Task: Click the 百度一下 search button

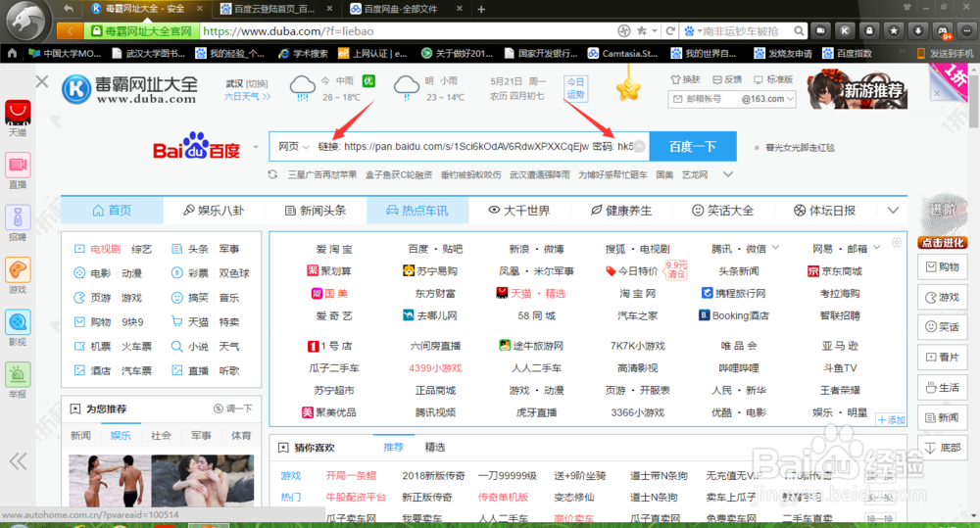Action: (x=693, y=146)
